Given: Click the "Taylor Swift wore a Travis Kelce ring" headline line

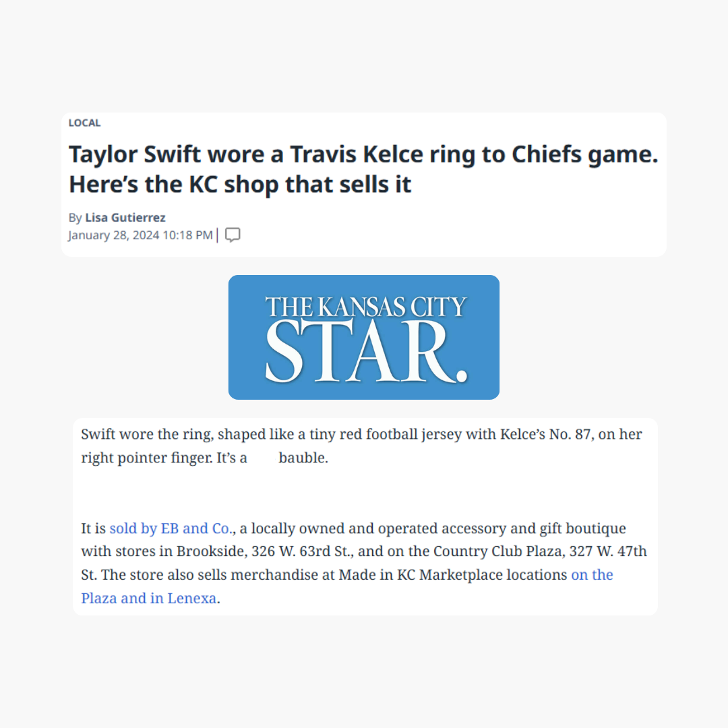Looking at the screenshot, I should (x=363, y=154).
